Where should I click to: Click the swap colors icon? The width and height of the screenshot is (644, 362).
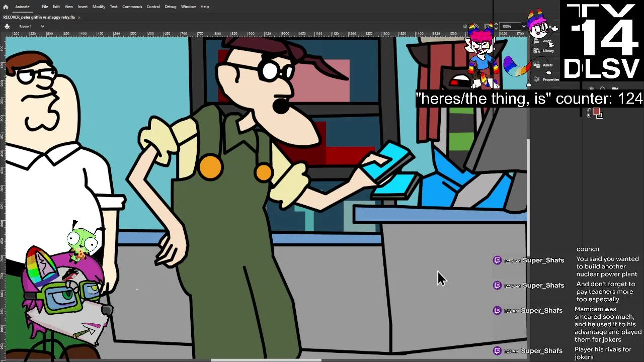coord(589,110)
